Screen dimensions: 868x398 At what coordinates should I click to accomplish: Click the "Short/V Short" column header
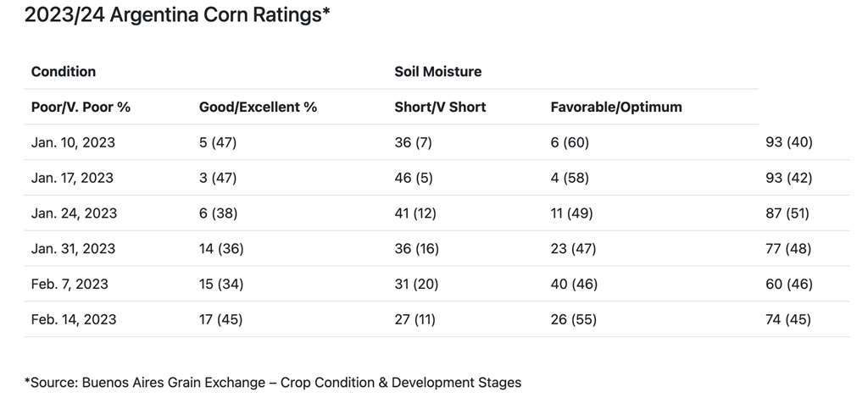tap(440, 107)
